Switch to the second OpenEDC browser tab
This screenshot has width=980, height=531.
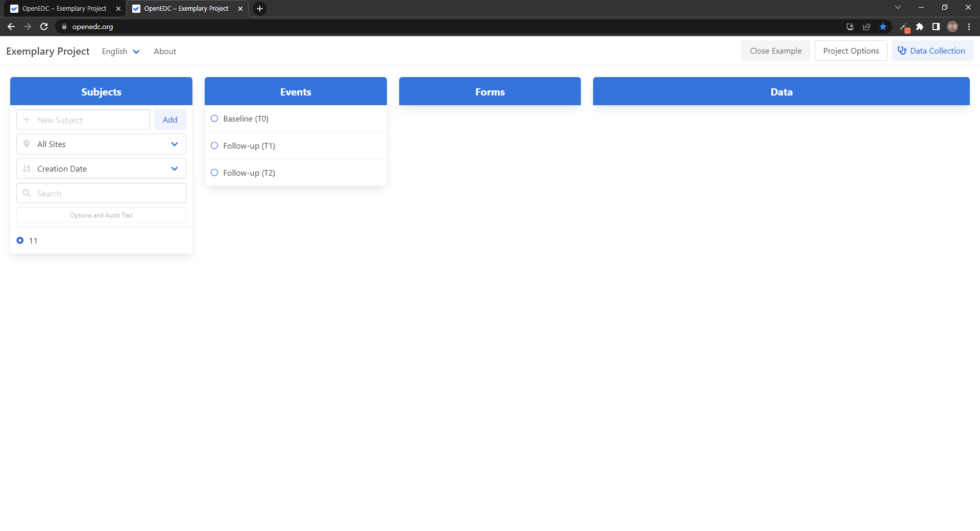click(x=186, y=9)
